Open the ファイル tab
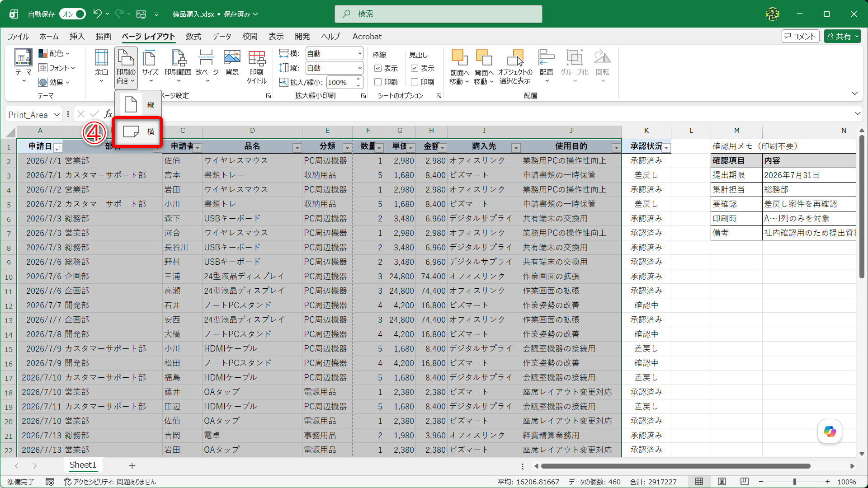The width and height of the screenshot is (868, 488). (18, 37)
